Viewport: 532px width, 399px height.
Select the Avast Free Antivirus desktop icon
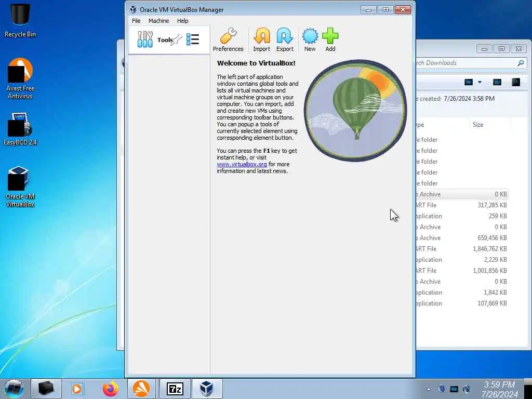click(20, 78)
